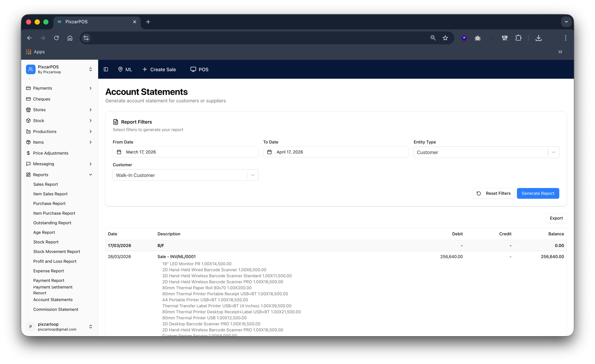Image resolution: width=595 pixels, height=364 pixels.
Task: Toggle the sidebar panel icon in navbar
Action: (x=106, y=69)
